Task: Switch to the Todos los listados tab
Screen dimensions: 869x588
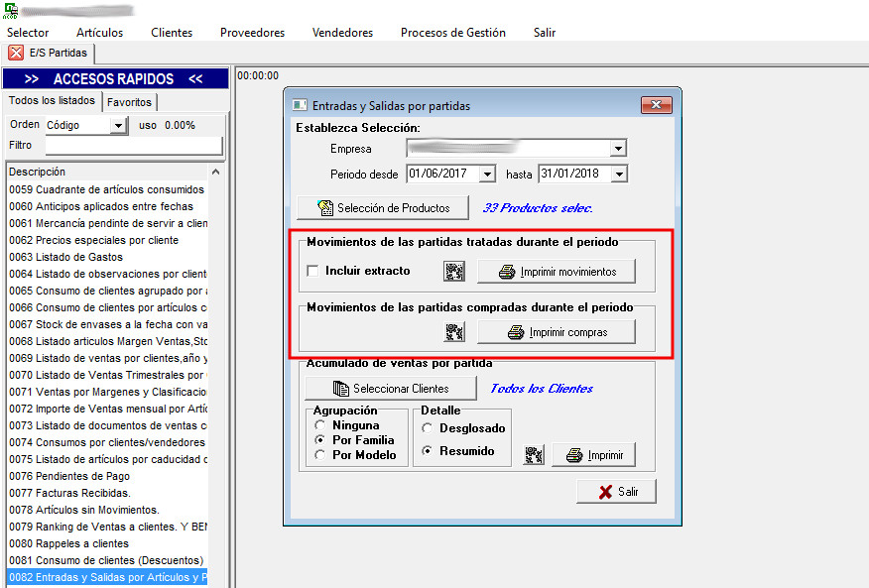Action: tap(52, 101)
